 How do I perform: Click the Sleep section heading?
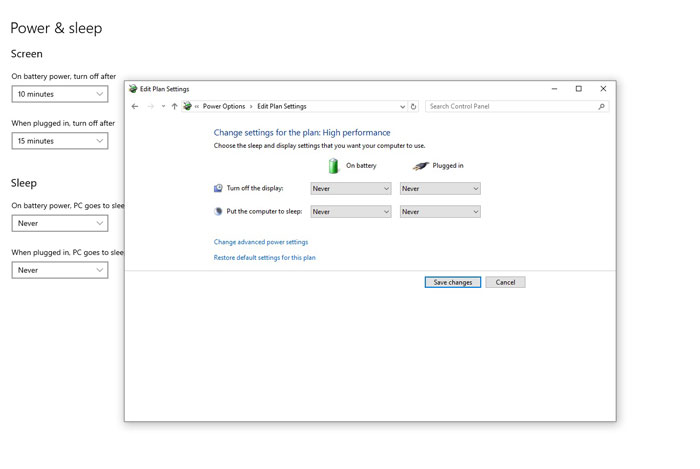click(24, 183)
